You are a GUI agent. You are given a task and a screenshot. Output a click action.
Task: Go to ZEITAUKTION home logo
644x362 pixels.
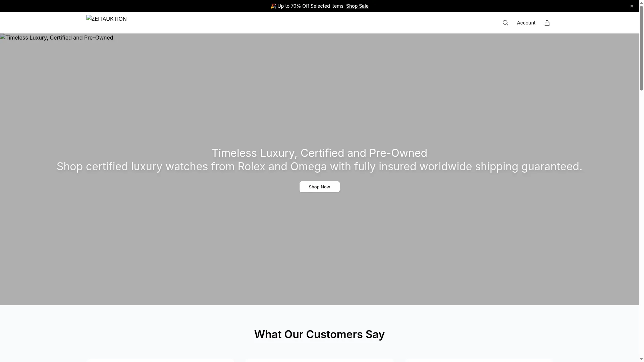point(106,19)
